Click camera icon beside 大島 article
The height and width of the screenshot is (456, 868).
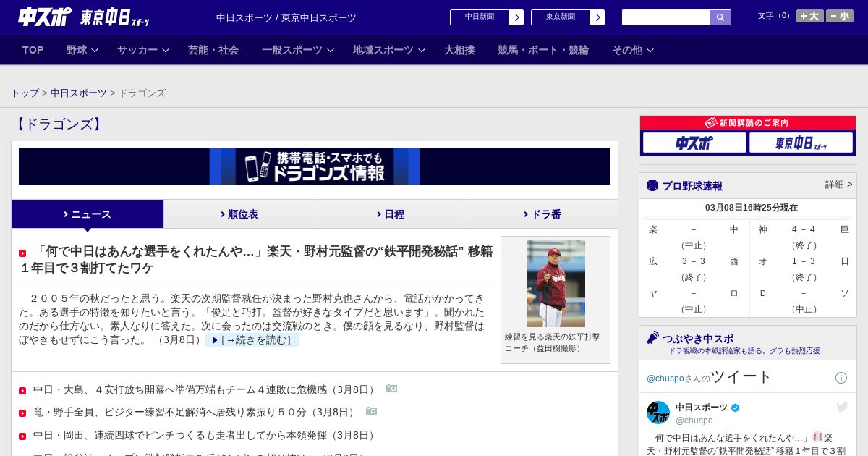click(391, 389)
